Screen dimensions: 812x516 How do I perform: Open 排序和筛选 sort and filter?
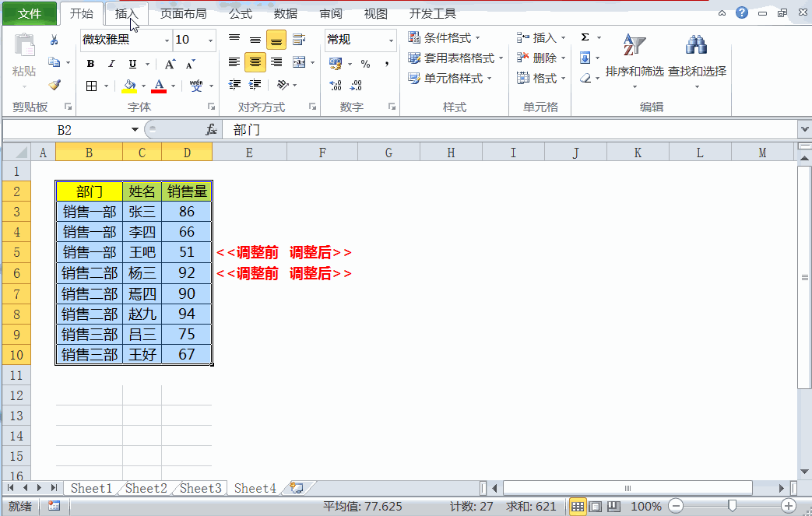point(634,61)
